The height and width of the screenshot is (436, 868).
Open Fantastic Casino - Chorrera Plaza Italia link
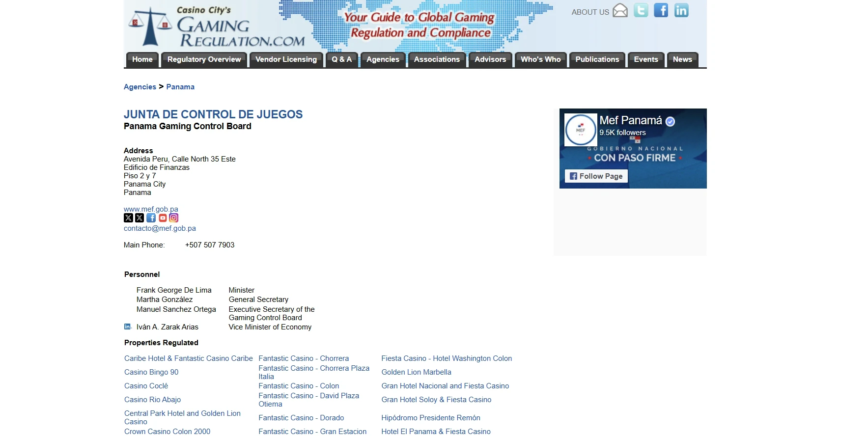click(x=314, y=372)
